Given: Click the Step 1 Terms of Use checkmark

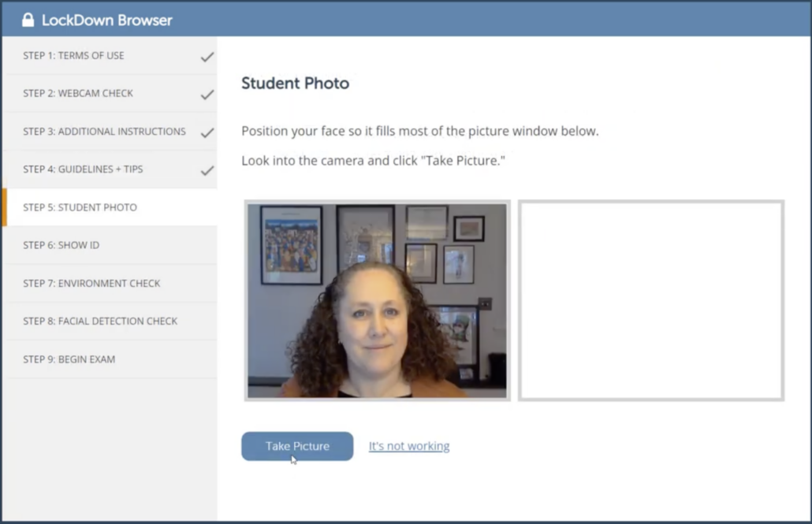Looking at the screenshot, I should click(x=207, y=57).
